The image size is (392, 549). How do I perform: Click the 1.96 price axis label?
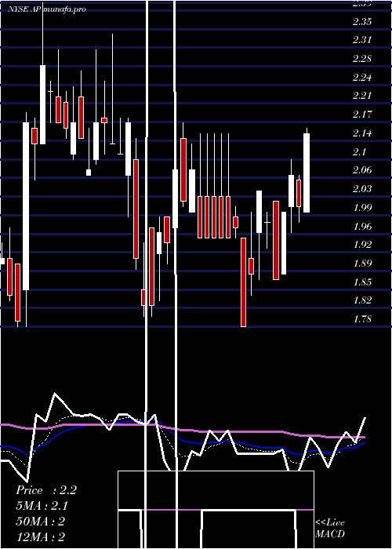pos(362,227)
